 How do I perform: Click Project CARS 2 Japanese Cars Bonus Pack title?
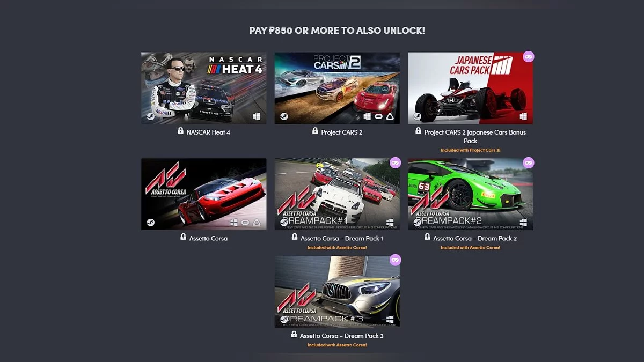[x=475, y=136]
